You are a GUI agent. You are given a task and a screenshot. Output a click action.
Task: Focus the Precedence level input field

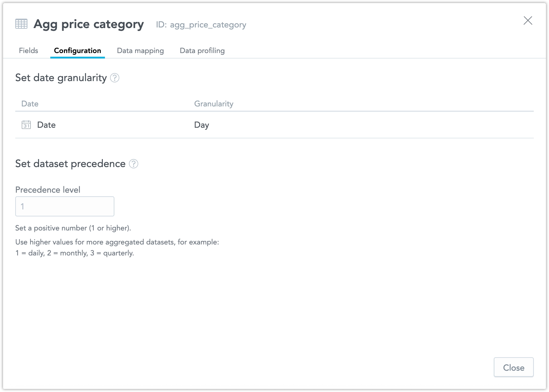pyautogui.click(x=65, y=206)
